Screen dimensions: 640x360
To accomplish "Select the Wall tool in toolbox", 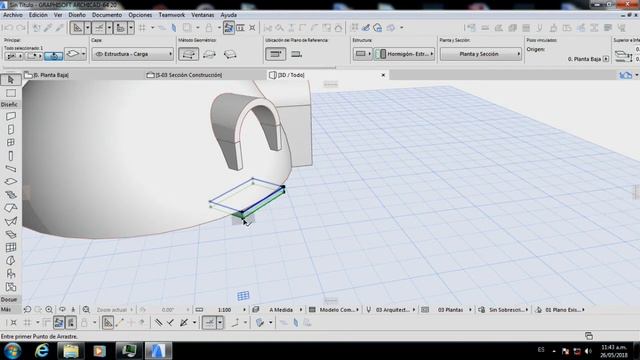I will 11,116.
